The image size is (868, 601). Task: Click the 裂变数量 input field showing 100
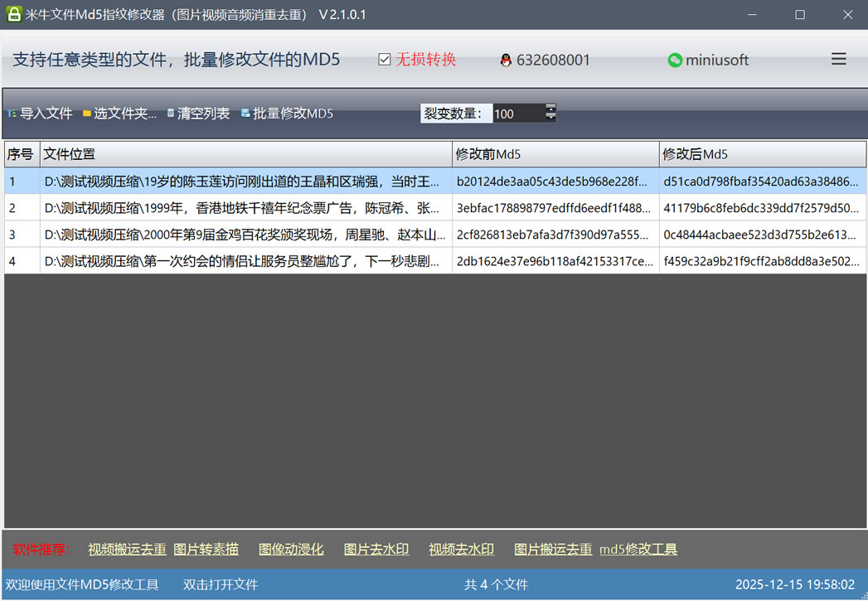click(x=517, y=114)
